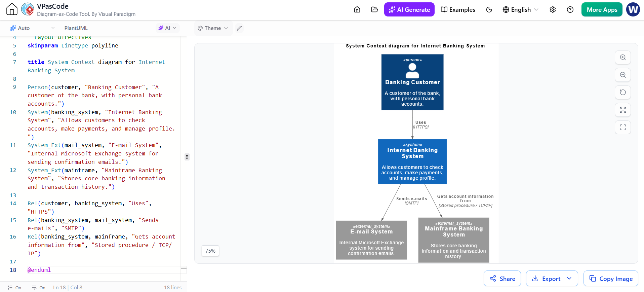Click the Gets account information from label
The image size is (644, 292).
coord(466,201)
